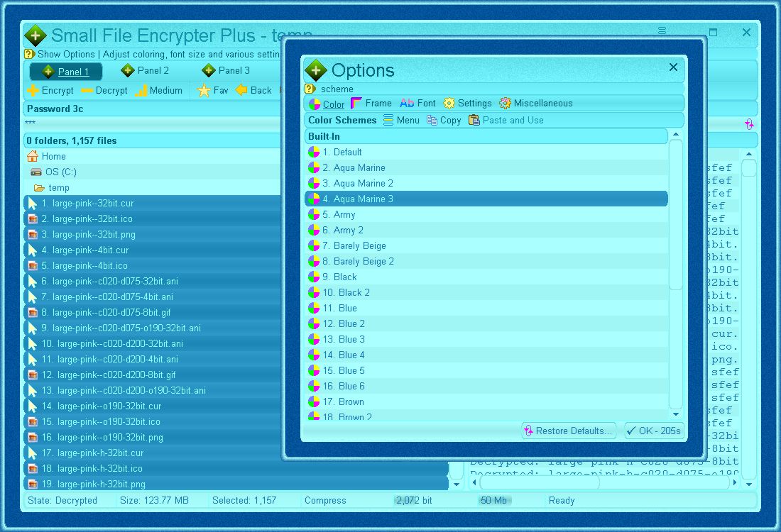
Task: Open the Color Schemes Menu
Action: (x=401, y=121)
